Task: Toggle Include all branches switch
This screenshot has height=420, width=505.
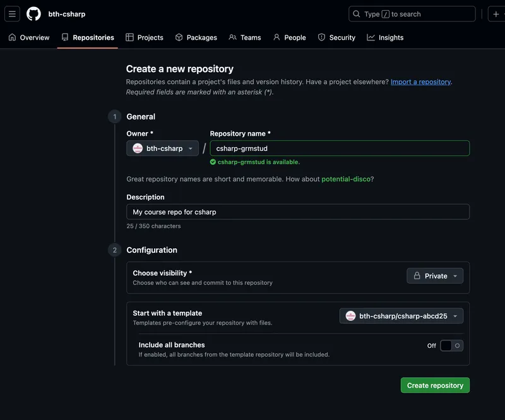Action: tap(451, 345)
